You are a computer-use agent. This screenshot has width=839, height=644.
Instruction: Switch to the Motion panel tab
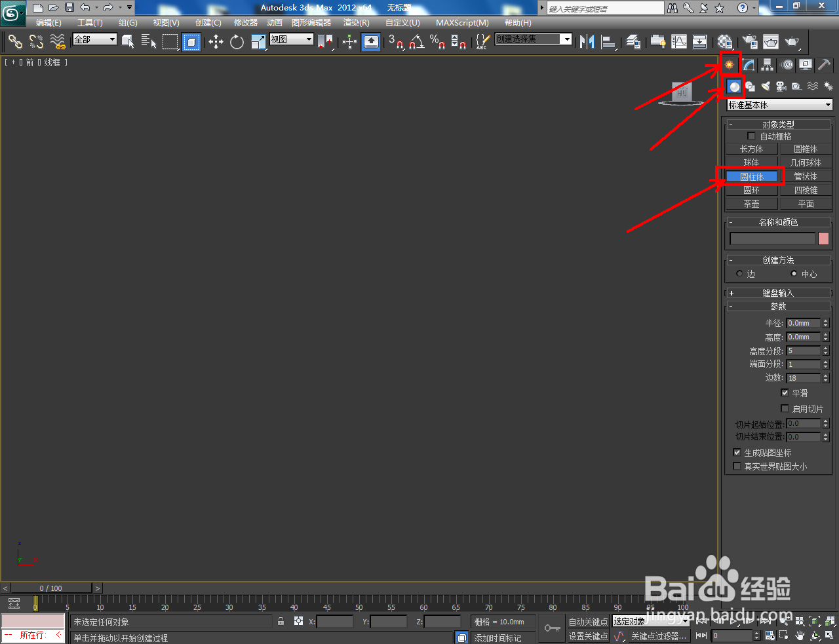tap(787, 64)
